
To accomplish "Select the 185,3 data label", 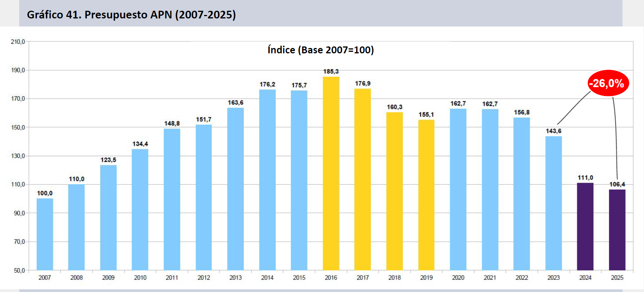I will pyautogui.click(x=331, y=71).
